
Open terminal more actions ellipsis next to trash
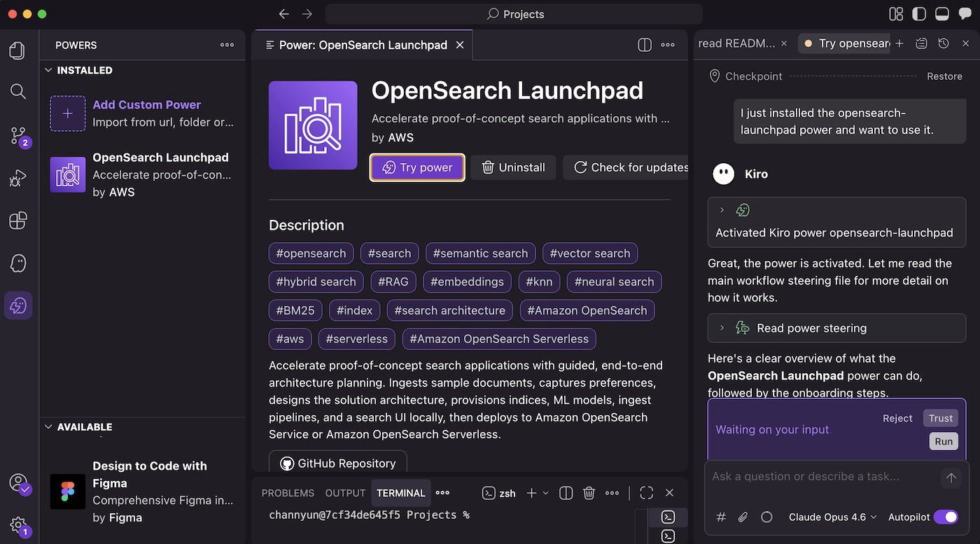[x=612, y=493]
